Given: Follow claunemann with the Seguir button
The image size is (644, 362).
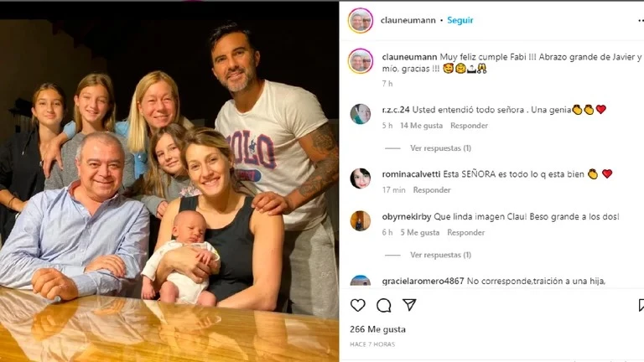Looking at the screenshot, I should click(x=460, y=20).
